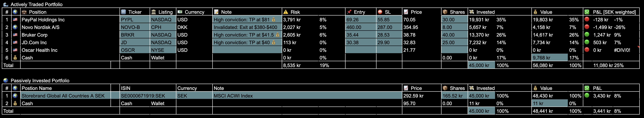The width and height of the screenshot is (644, 118).
Task: Select the Novo Nordisk note about invalidated exit
Action: tap(247, 27)
